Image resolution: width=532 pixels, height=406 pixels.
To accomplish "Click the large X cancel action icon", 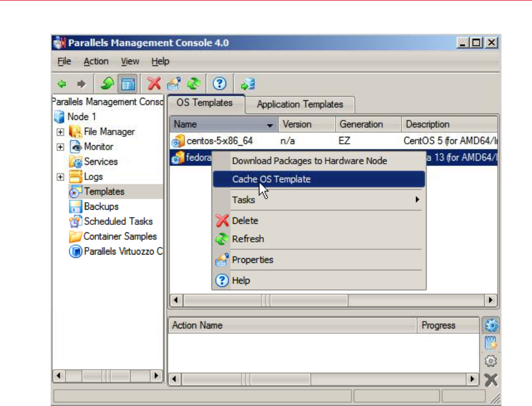I will click(491, 380).
